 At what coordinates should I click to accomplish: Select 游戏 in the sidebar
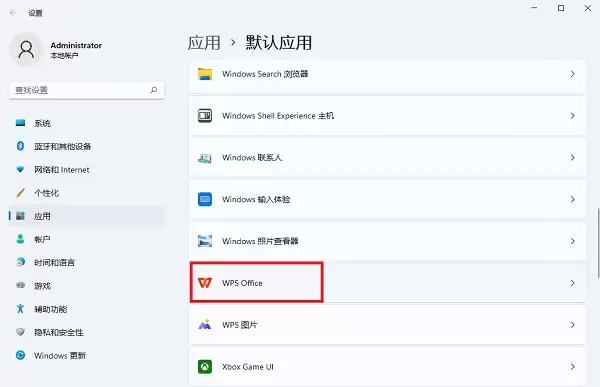(86, 286)
